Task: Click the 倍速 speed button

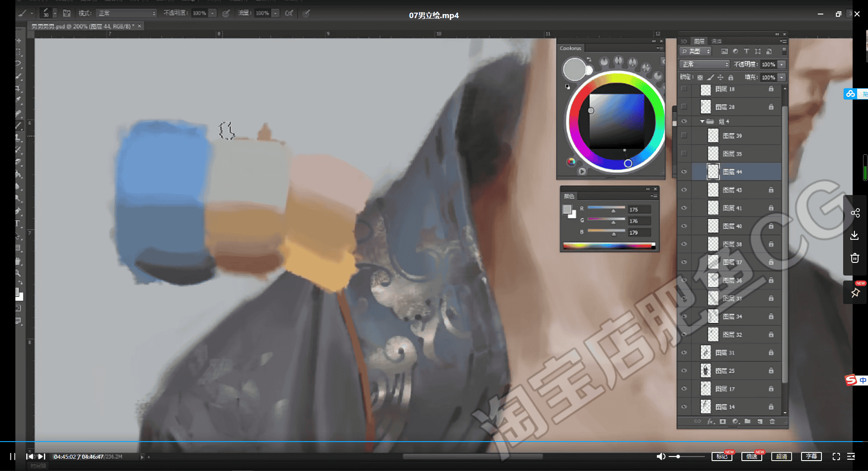Action: [x=752, y=457]
